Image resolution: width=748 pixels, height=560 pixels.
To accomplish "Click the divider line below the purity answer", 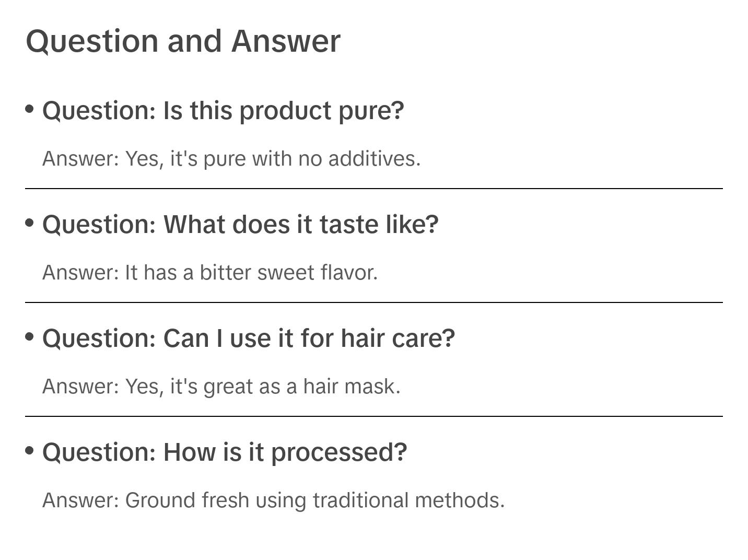I will (x=373, y=189).
